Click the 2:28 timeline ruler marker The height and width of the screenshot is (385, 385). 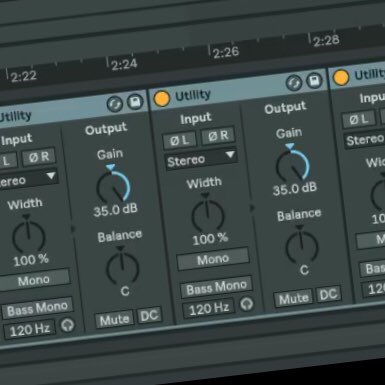(x=326, y=41)
